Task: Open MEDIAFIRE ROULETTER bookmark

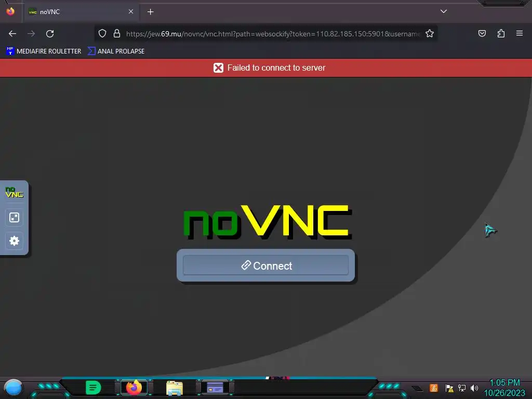Action: pyautogui.click(x=44, y=51)
